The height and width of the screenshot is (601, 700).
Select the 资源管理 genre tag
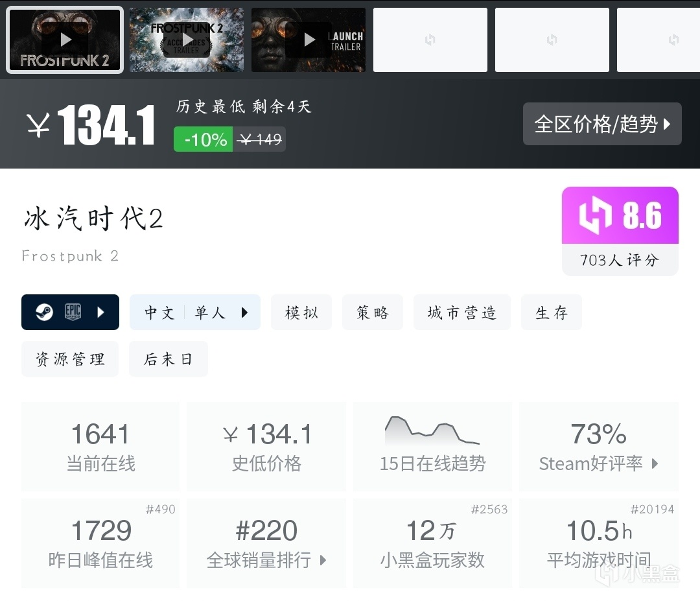click(70, 359)
